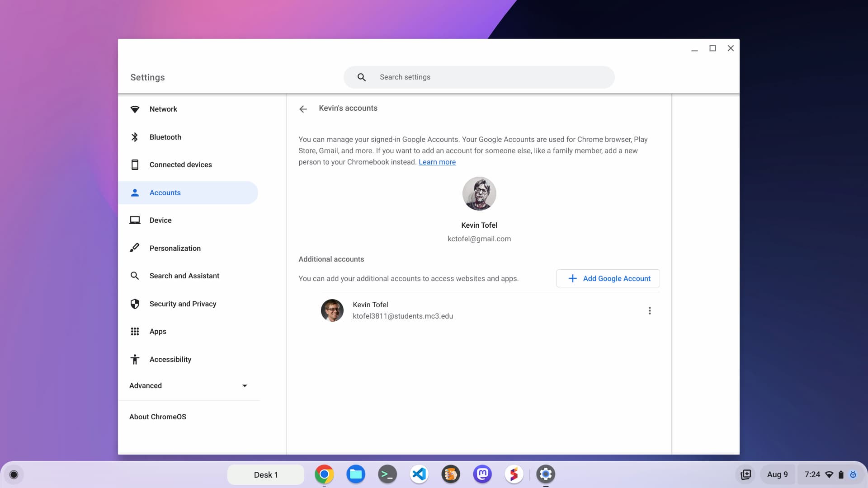Open Personalization settings

tap(175, 248)
